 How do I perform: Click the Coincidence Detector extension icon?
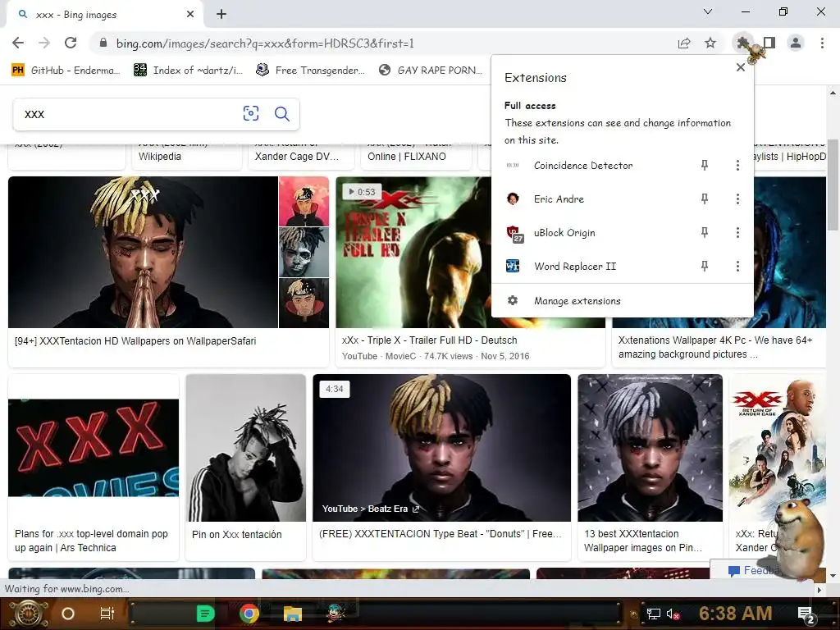coord(513,166)
